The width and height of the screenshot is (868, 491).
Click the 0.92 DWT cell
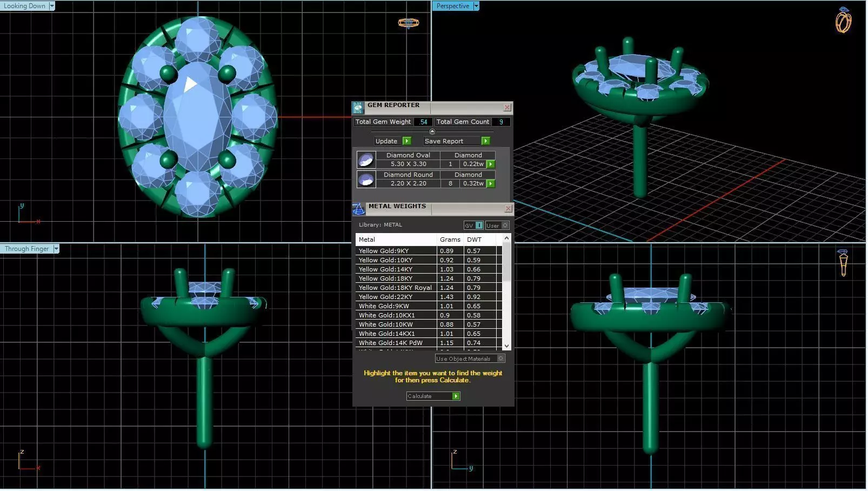pos(480,297)
